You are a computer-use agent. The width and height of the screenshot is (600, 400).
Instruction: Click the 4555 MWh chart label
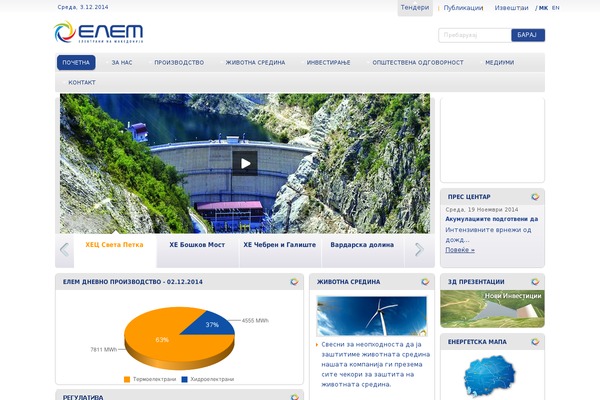click(x=255, y=321)
